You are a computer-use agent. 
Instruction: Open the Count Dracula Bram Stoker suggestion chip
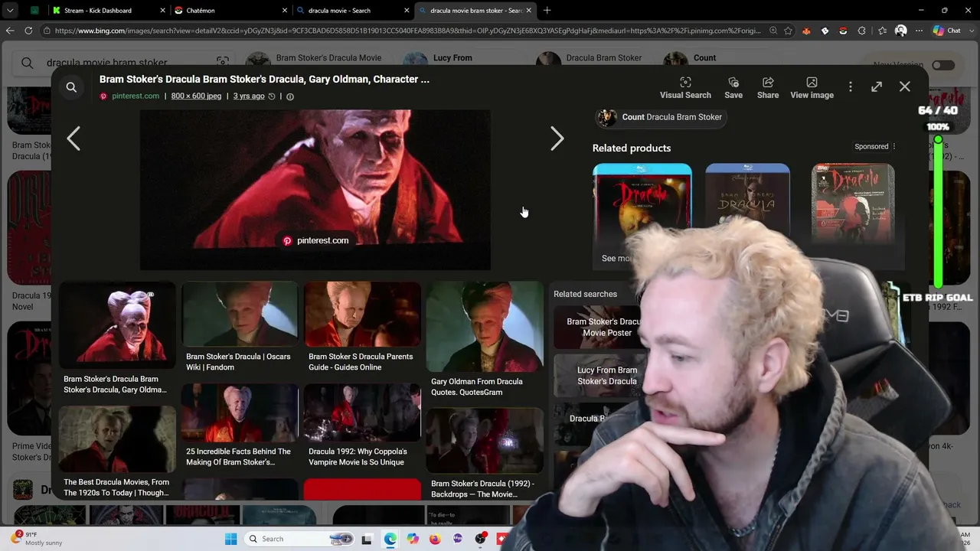(659, 117)
